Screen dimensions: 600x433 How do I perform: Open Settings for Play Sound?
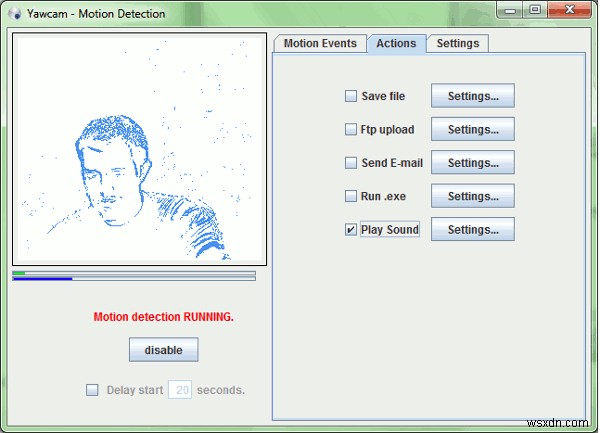point(473,230)
